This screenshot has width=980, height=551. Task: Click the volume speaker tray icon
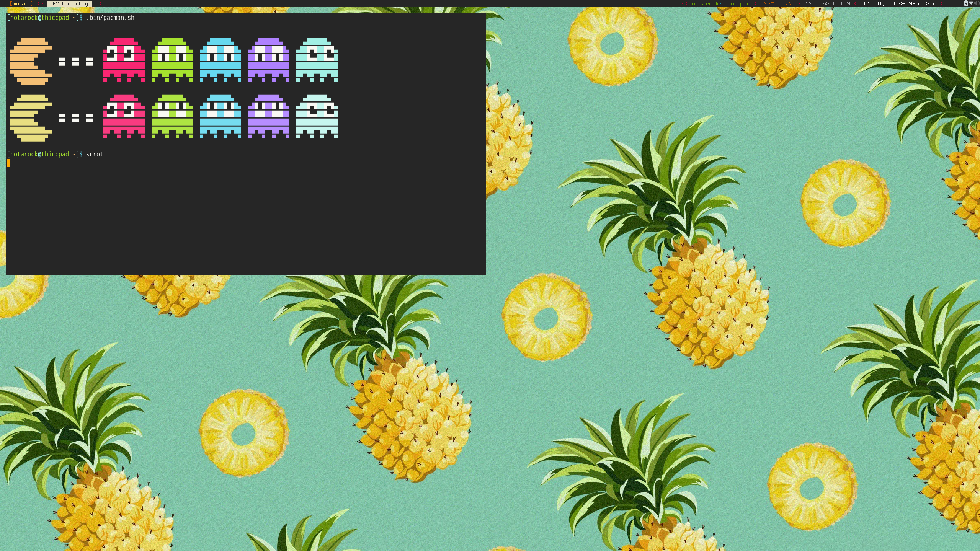click(x=977, y=3)
